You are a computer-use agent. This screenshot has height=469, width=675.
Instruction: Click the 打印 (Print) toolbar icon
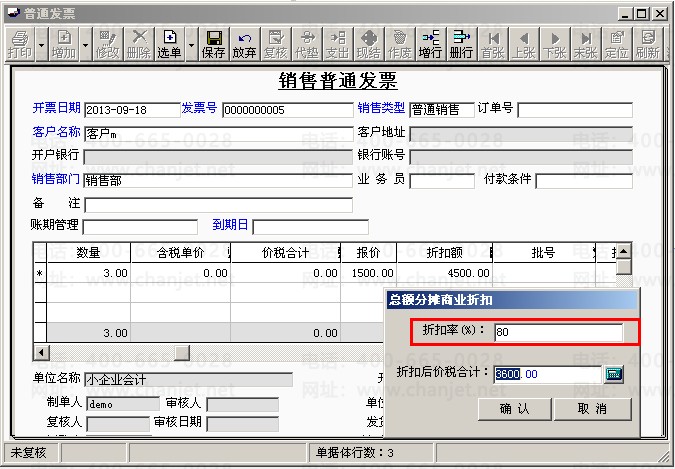18,44
